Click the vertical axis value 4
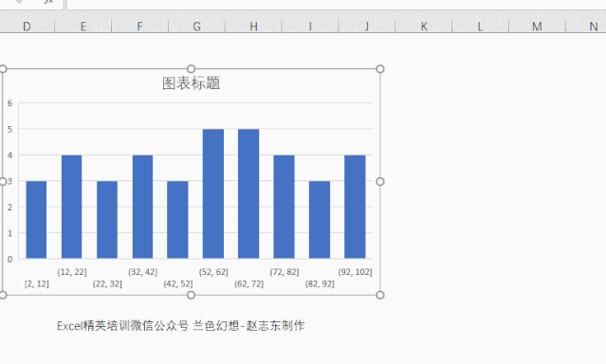606x364 pixels. [10, 155]
